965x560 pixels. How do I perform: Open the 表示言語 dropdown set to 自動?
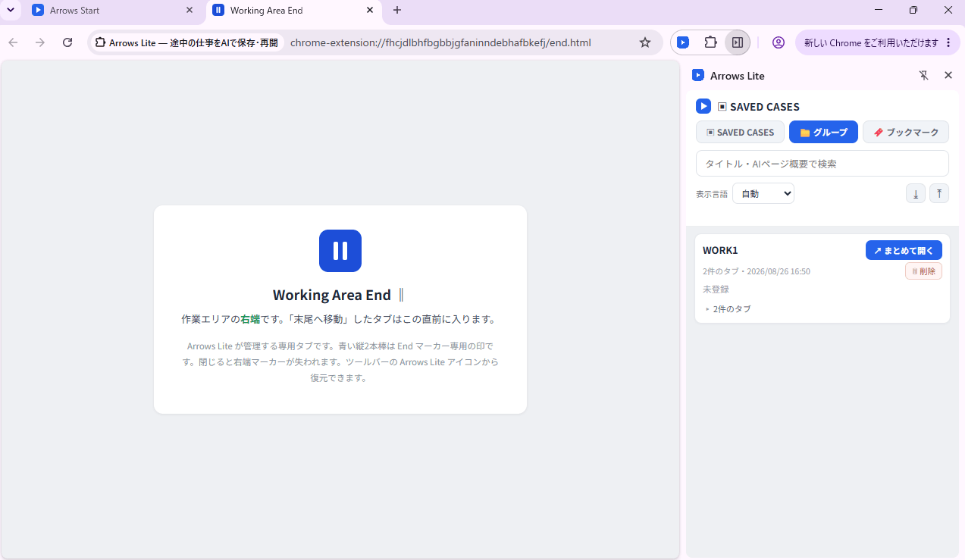[763, 193]
